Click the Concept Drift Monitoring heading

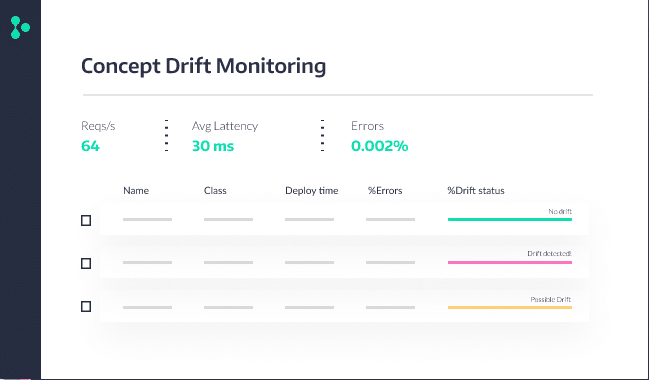[204, 66]
